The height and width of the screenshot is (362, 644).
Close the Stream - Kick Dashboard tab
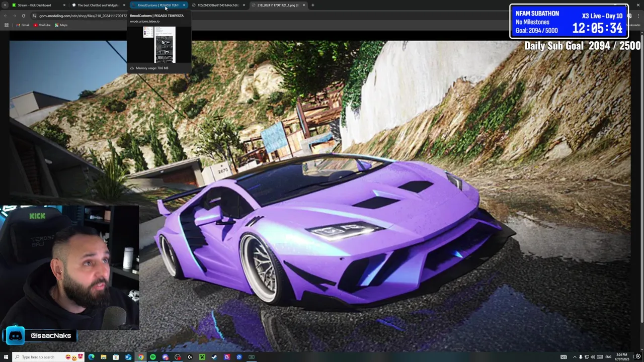[64, 5]
